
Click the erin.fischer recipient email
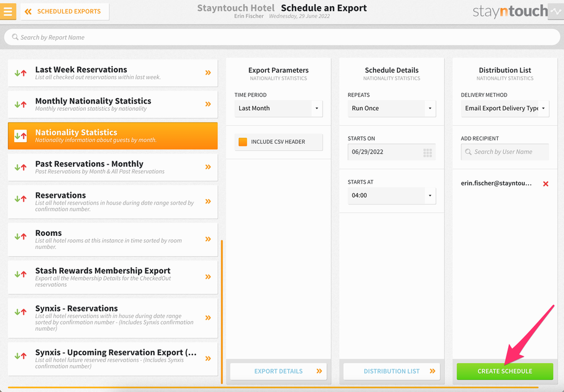(x=496, y=183)
